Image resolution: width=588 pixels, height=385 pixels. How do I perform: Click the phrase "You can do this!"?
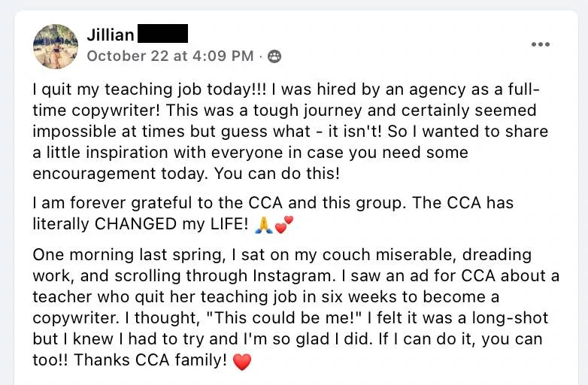277,174
